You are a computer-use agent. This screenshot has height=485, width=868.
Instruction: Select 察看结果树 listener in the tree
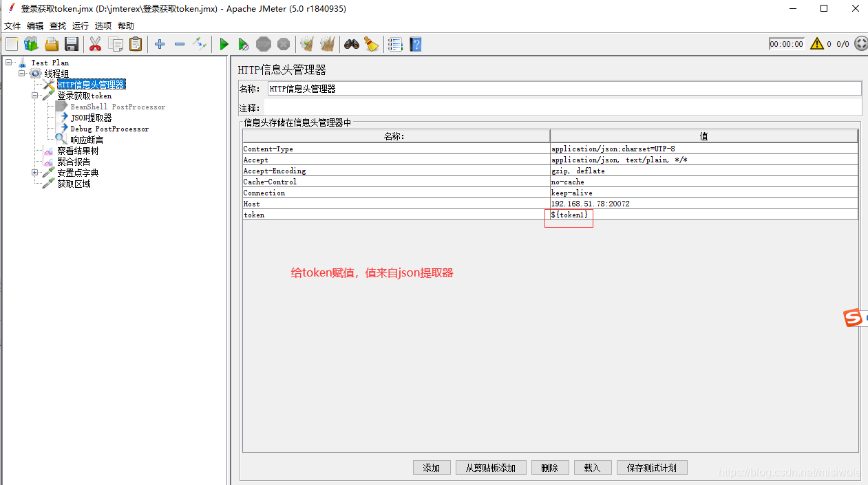click(78, 151)
